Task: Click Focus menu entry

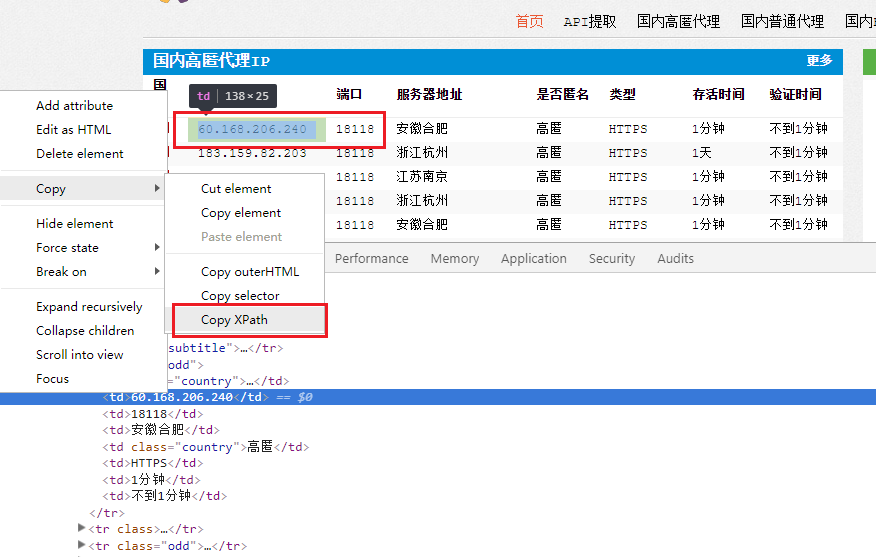Action: click(x=53, y=379)
